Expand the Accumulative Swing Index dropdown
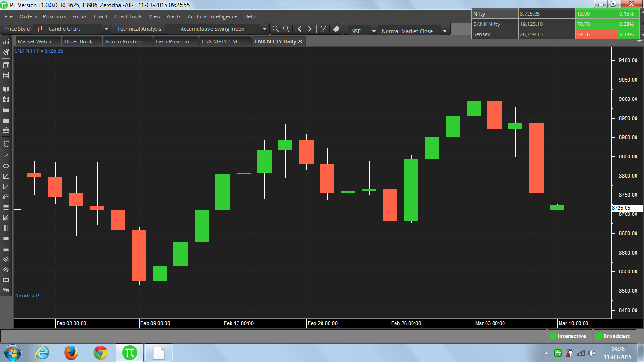 tap(264, 29)
